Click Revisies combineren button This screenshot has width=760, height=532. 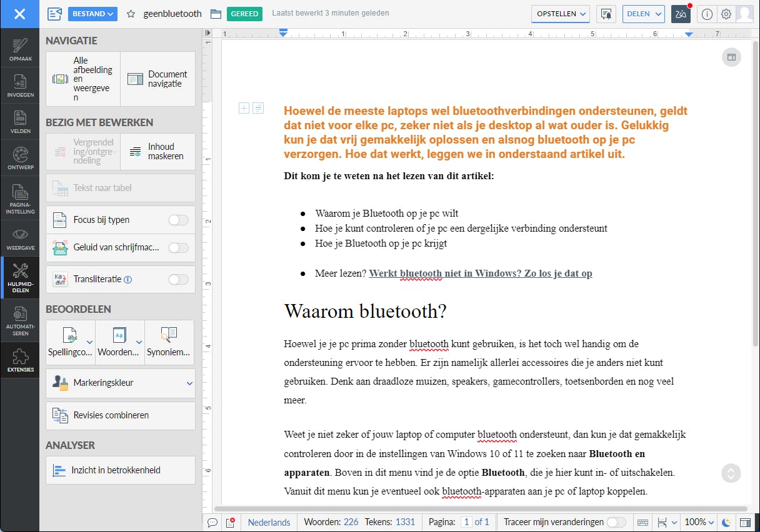(x=120, y=415)
